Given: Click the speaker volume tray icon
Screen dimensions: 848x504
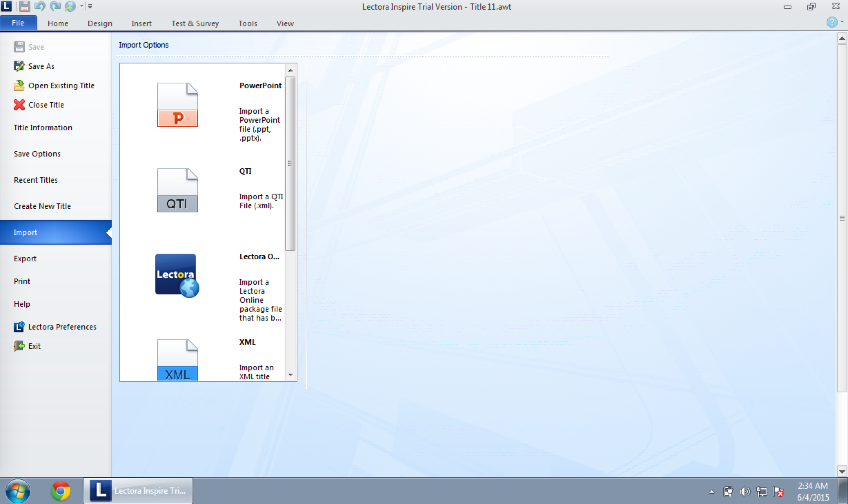Looking at the screenshot, I should click(745, 492).
